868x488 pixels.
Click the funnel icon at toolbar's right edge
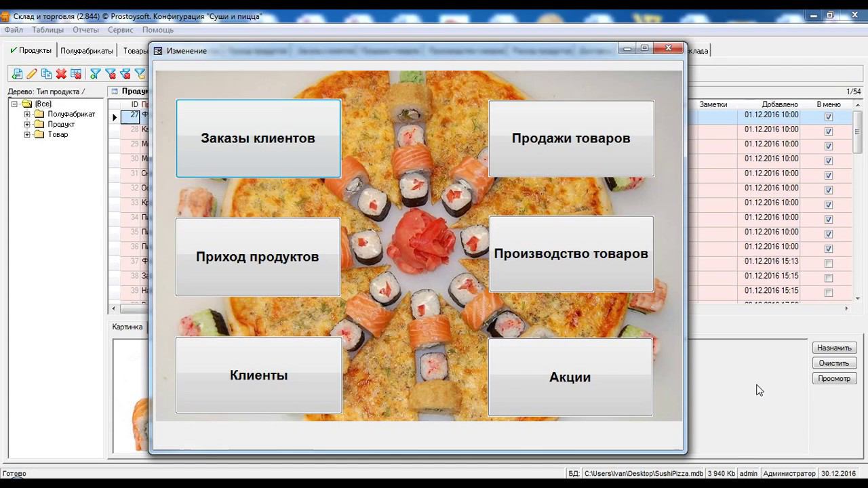pyautogui.click(x=140, y=74)
